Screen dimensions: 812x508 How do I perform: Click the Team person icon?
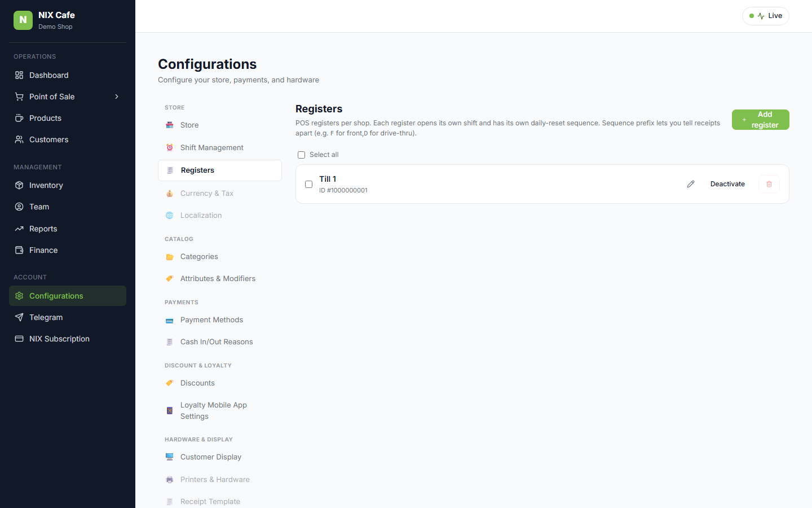(19, 207)
